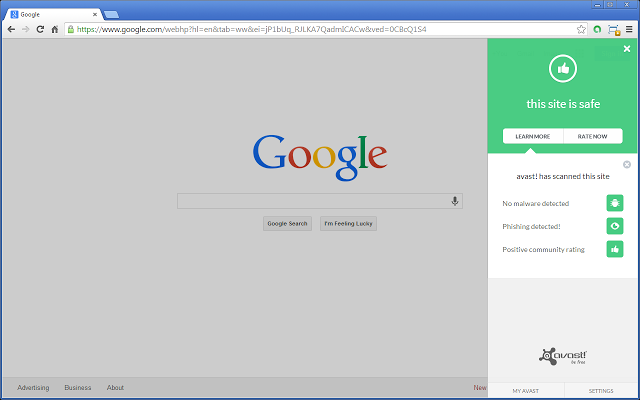Open the Advertising link

click(x=33, y=387)
